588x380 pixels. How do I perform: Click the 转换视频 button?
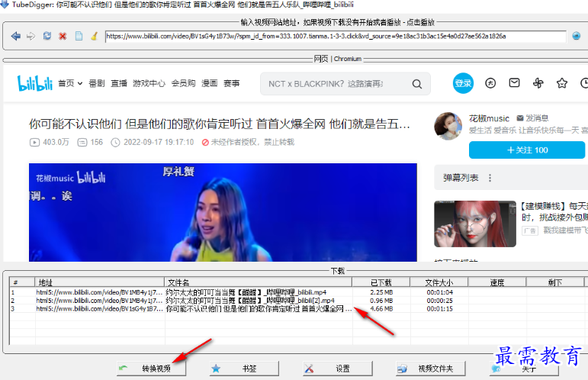click(x=151, y=369)
